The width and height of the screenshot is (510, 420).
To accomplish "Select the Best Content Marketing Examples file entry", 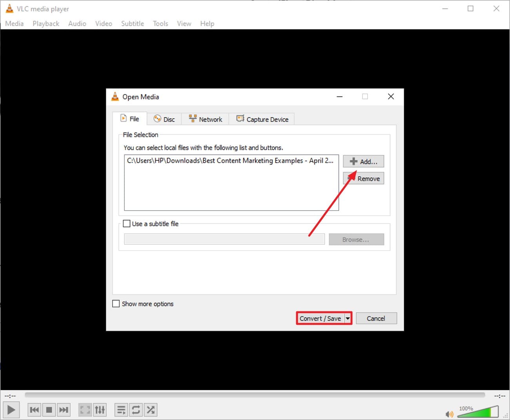I will tap(230, 160).
